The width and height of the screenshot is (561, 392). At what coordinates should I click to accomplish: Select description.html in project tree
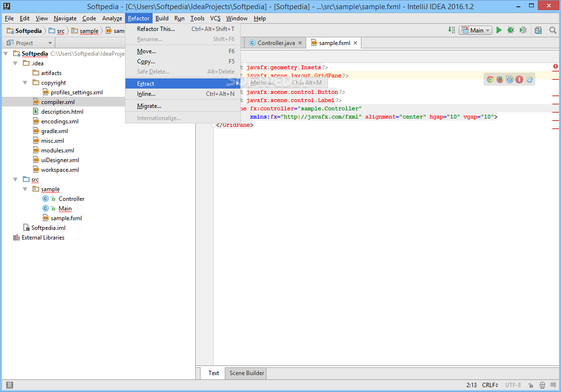(62, 112)
